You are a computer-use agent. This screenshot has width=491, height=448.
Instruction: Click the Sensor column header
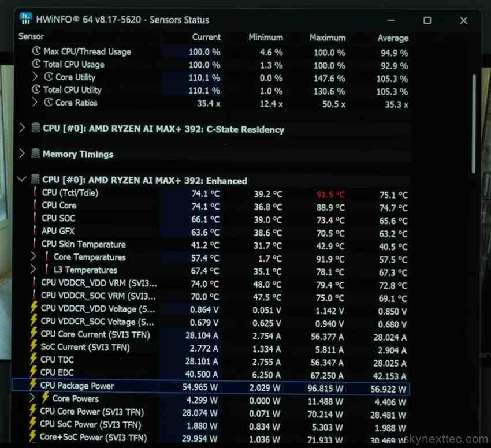pos(31,36)
